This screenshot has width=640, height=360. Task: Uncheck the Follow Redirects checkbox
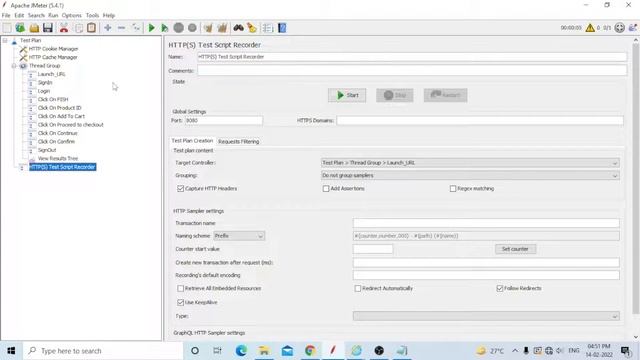(500, 288)
